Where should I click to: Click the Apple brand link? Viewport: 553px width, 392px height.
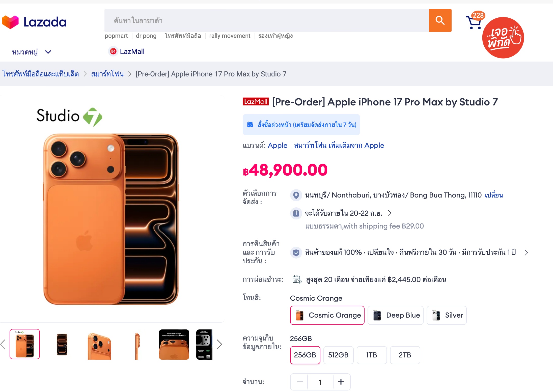tap(277, 145)
